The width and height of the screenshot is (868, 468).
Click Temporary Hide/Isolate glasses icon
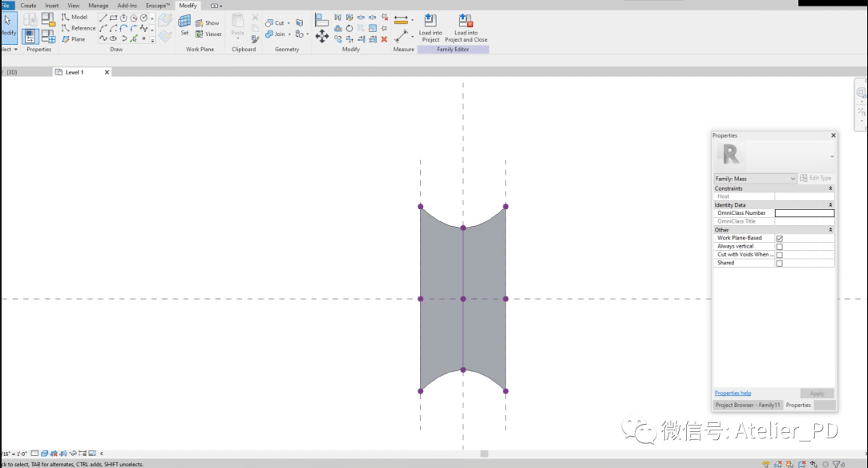pos(73,454)
